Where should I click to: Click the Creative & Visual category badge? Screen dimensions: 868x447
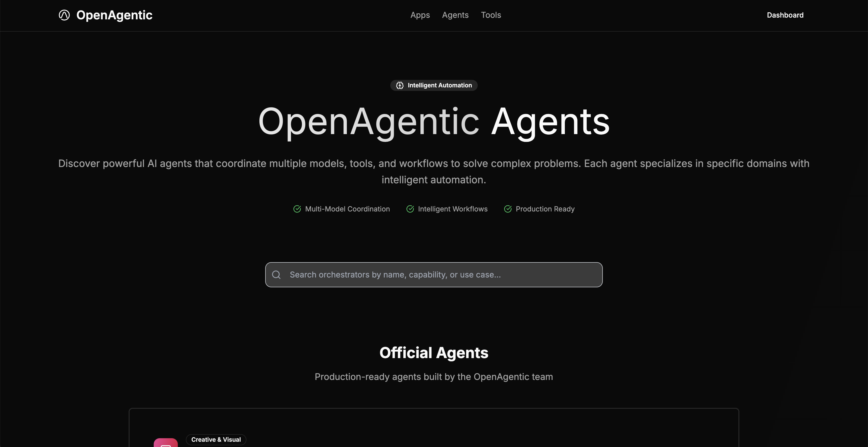click(216, 439)
